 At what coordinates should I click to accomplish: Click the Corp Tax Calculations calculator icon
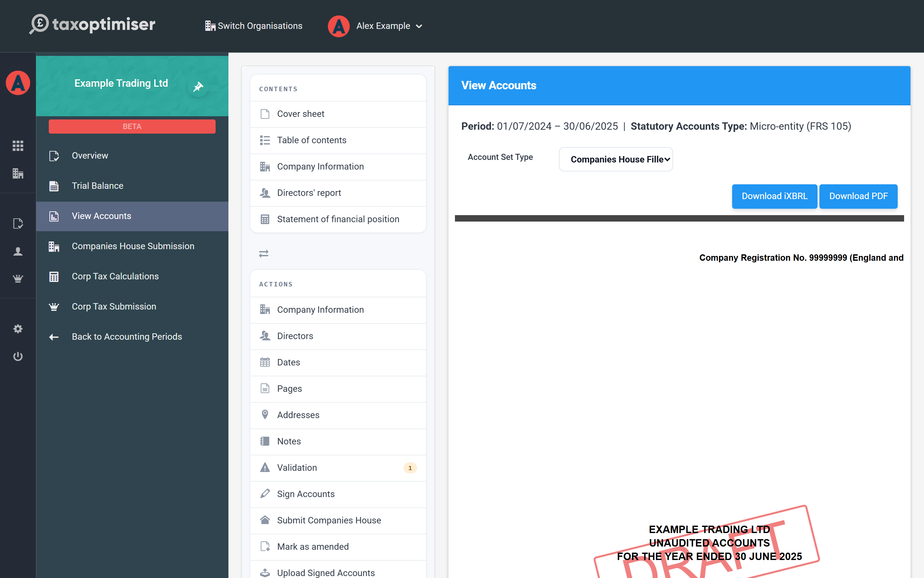tap(54, 276)
